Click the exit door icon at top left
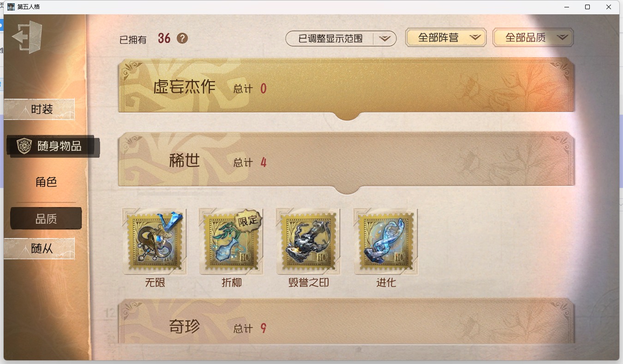623x364 pixels. click(27, 37)
